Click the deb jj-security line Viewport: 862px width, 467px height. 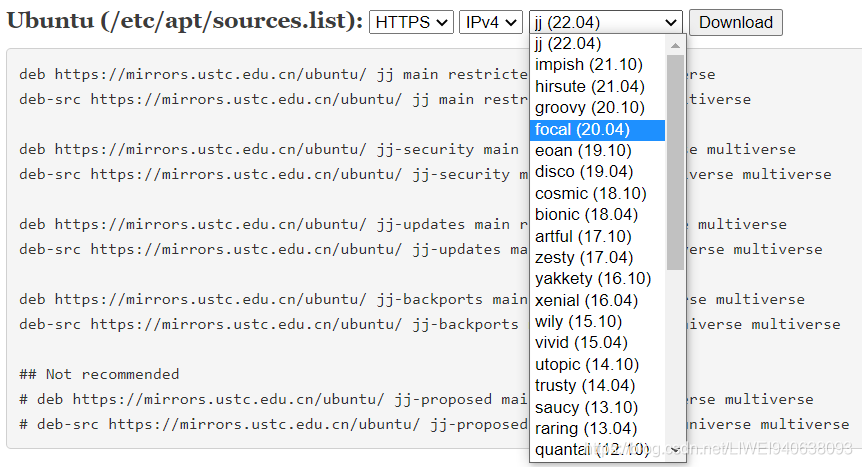point(407,150)
